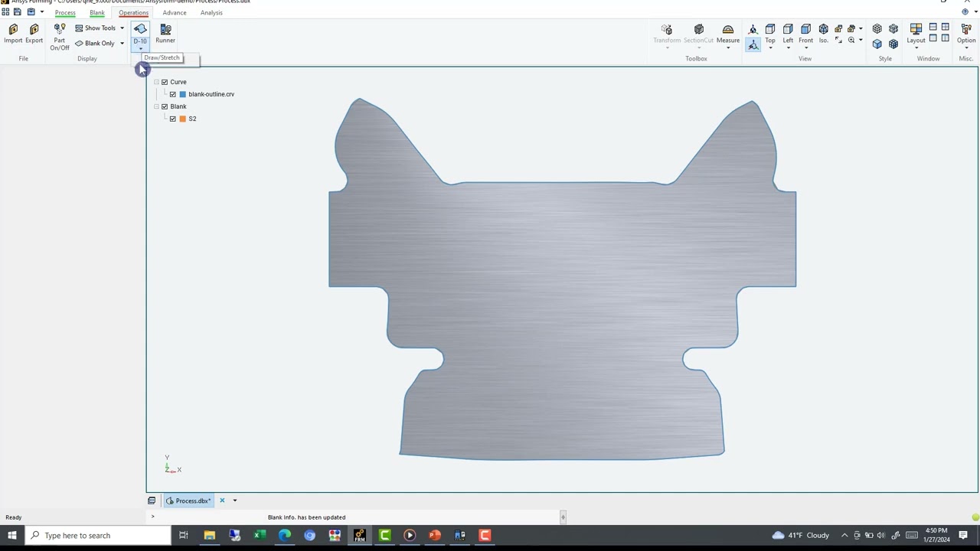This screenshot has width=980, height=551.
Task: Open the weather widget in the taskbar
Action: (801, 536)
